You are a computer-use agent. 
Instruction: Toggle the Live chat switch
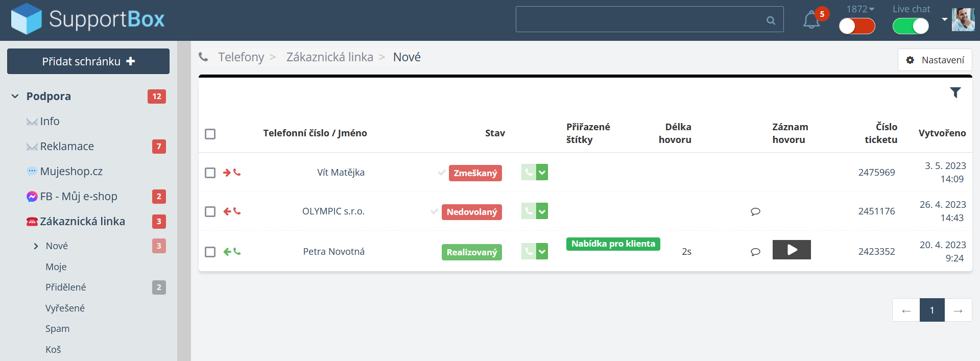coord(911,26)
